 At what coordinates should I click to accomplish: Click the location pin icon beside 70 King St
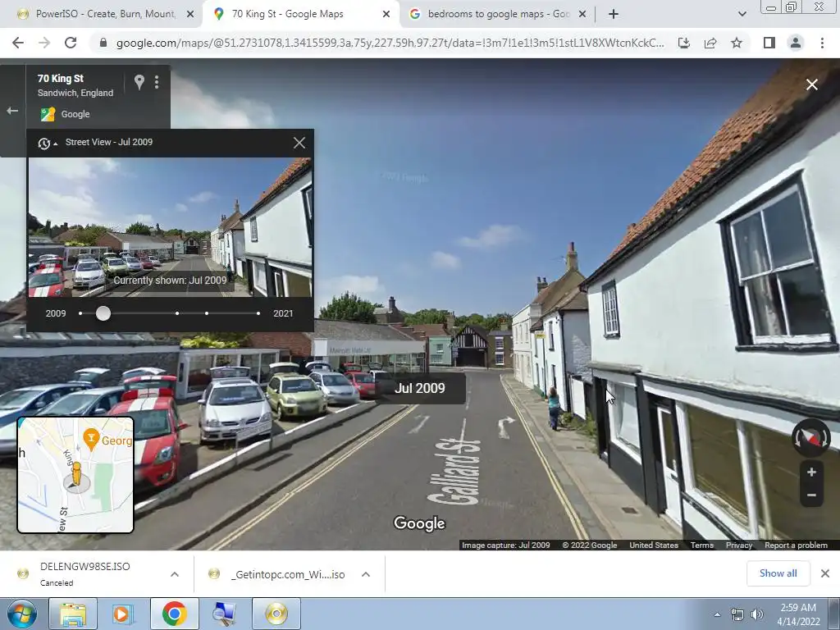coord(139,82)
